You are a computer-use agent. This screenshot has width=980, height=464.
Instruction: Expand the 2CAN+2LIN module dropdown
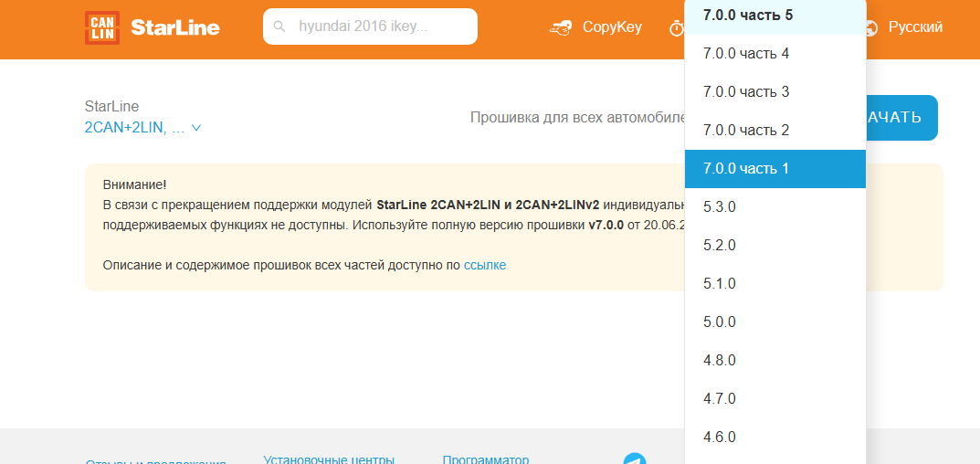(x=142, y=128)
